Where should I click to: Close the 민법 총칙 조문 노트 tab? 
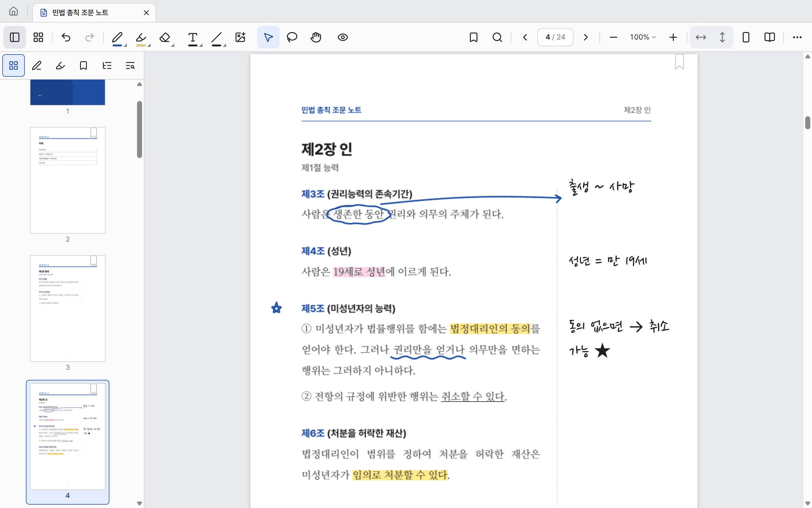point(146,13)
